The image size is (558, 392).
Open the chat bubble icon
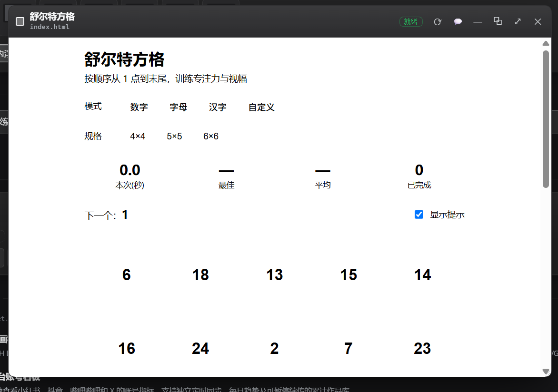pyautogui.click(x=458, y=22)
